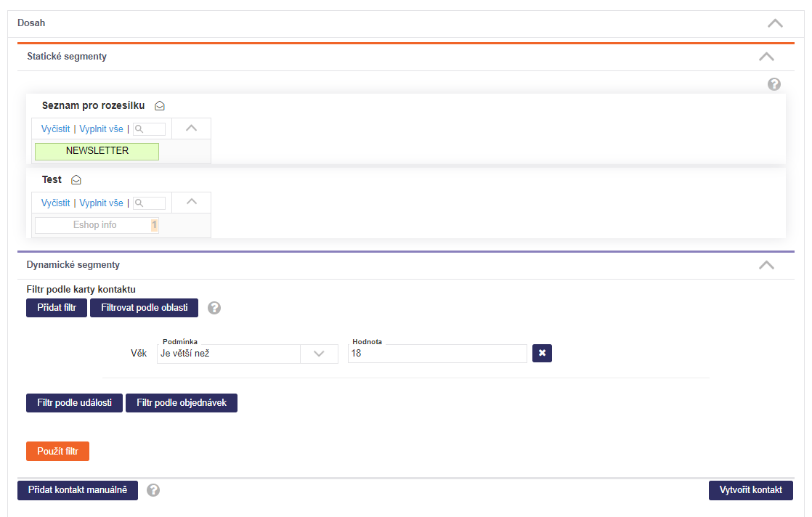This screenshot has height=517, width=812.
Task: Click Vyplnit vše link in Test list
Action: point(101,203)
